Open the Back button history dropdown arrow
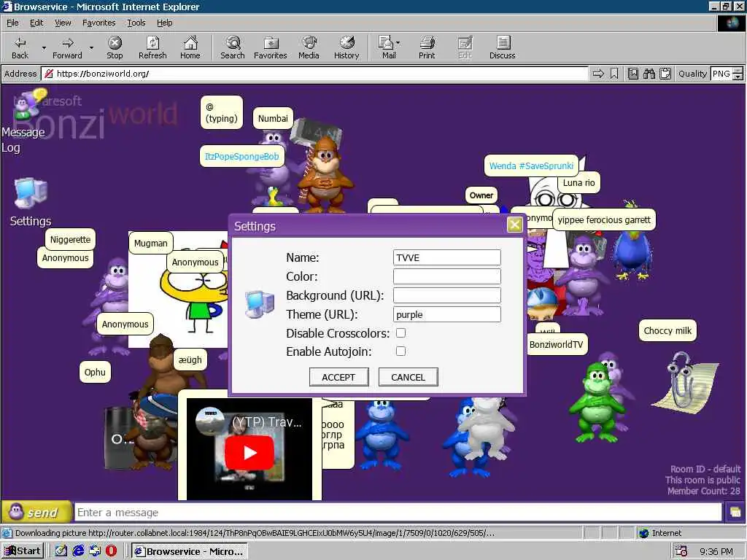The width and height of the screenshot is (747, 560). click(x=44, y=47)
